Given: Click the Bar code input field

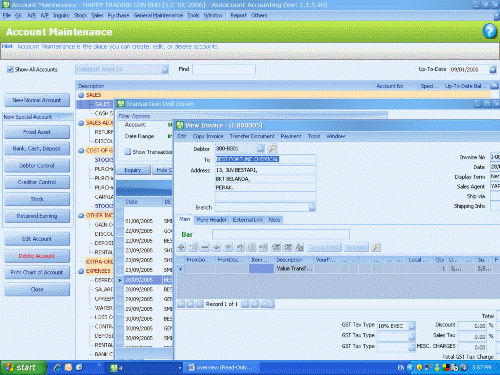Looking at the screenshot, I should 281,234.
